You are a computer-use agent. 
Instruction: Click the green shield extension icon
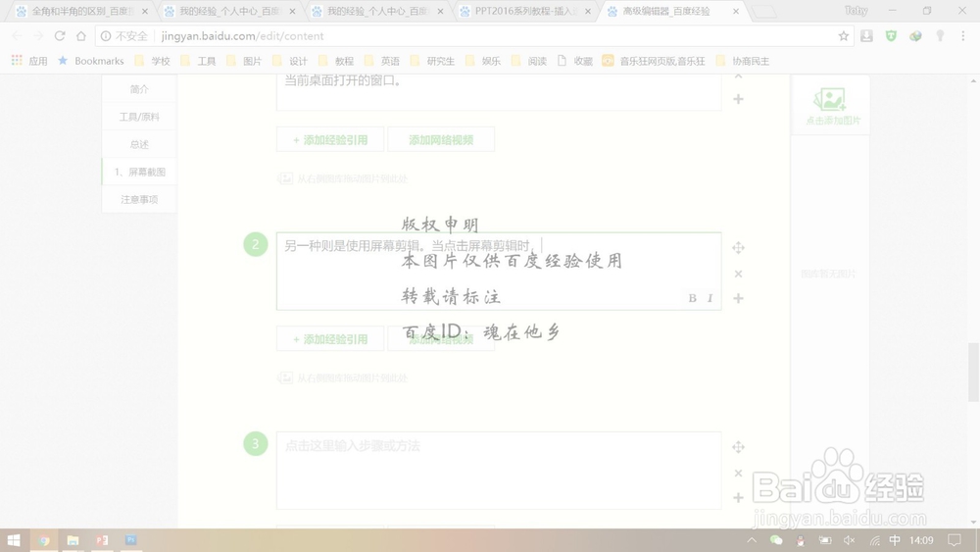coord(891,35)
